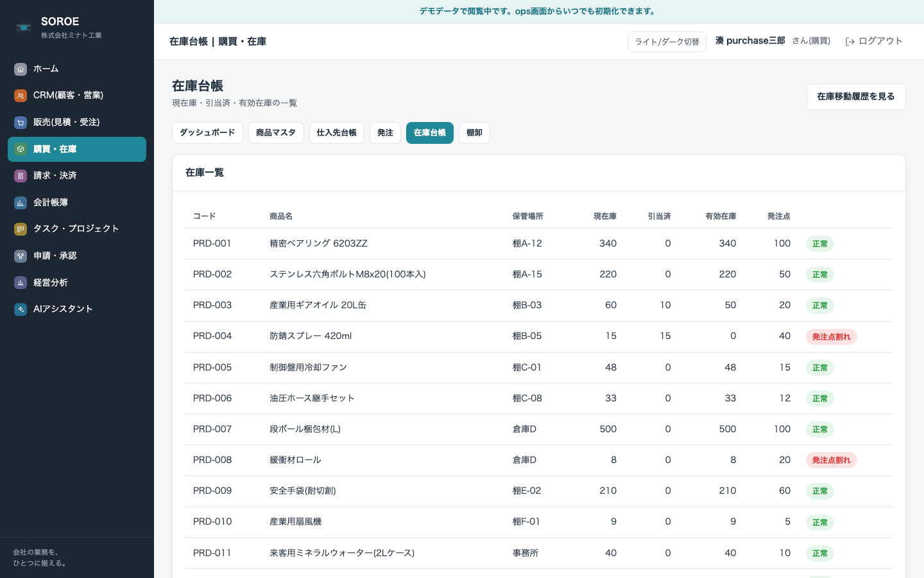Click 発注点割れ badge for PRD-004

click(x=832, y=337)
